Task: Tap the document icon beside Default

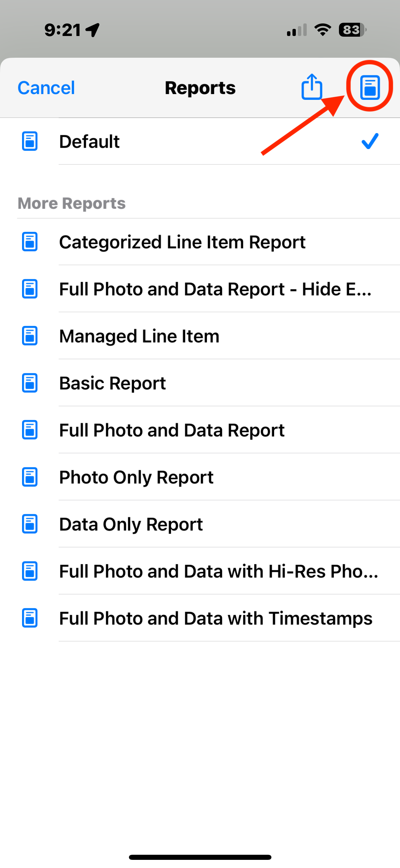Action: [x=30, y=141]
